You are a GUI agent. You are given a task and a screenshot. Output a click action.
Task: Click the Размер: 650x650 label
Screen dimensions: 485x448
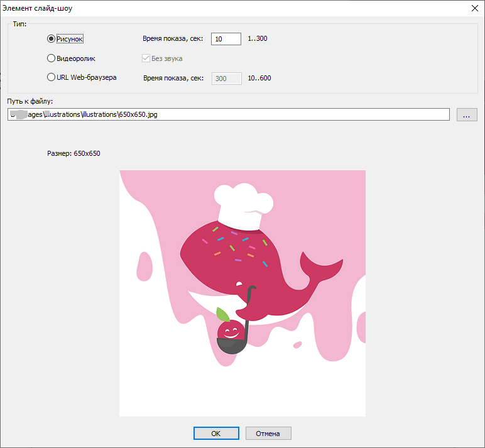tap(74, 153)
